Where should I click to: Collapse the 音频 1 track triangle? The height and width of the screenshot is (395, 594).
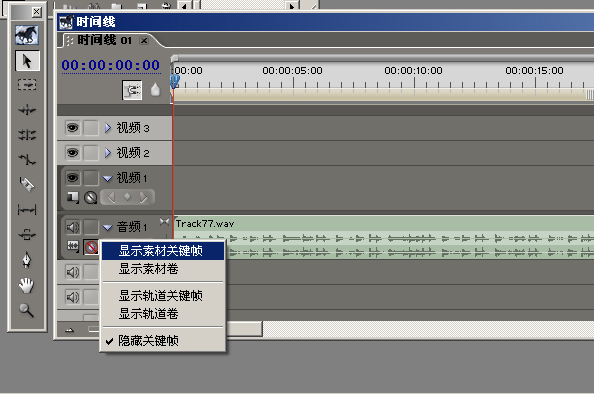coord(108,227)
